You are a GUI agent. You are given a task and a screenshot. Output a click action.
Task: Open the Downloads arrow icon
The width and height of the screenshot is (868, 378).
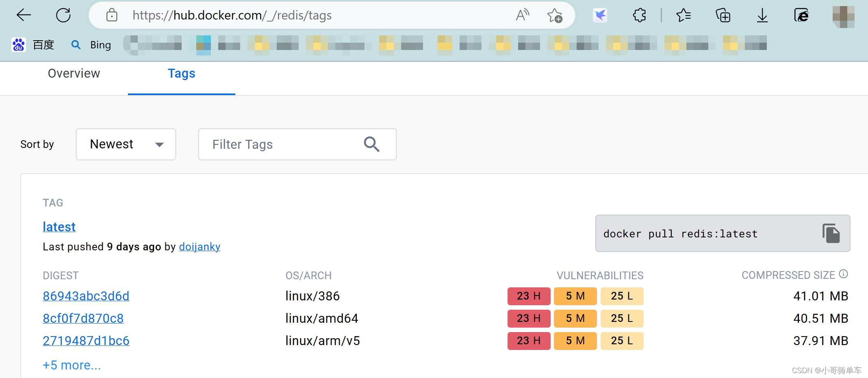762,15
